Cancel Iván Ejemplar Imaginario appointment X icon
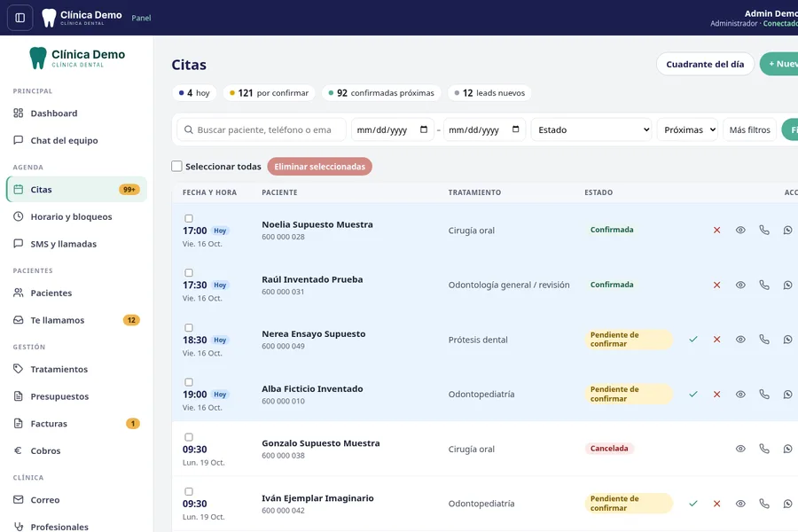Viewport: 798px width, 532px height. coord(716,504)
